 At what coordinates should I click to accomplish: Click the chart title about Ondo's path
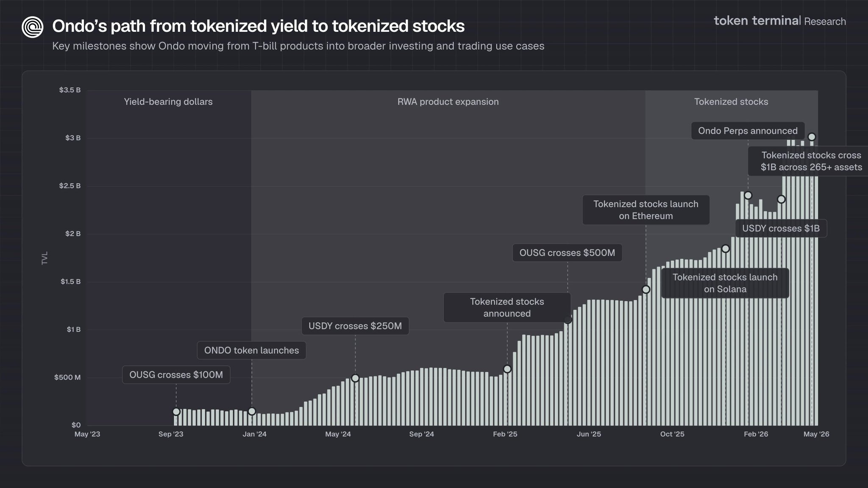259,26
